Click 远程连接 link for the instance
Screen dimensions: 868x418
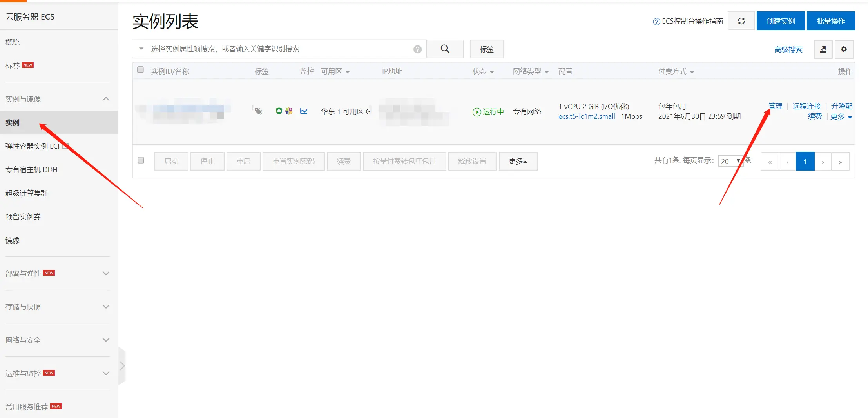[x=806, y=106]
